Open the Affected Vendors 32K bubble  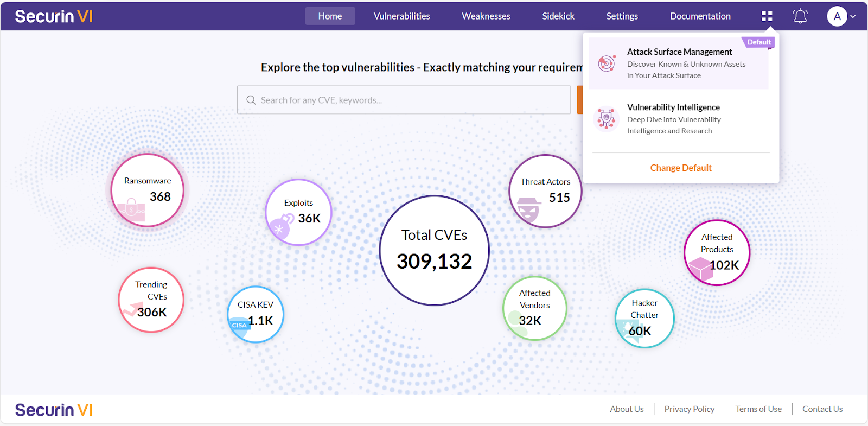[x=535, y=308]
